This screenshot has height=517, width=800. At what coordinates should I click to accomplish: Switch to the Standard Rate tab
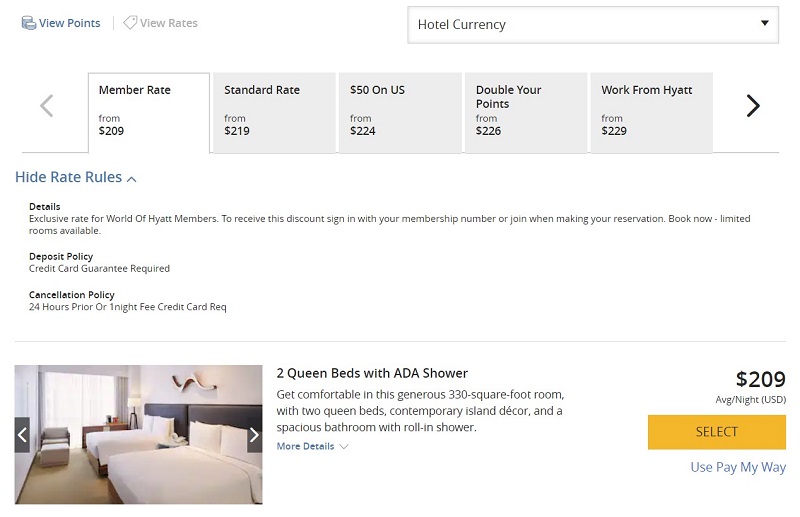pyautogui.click(x=274, y=113)
